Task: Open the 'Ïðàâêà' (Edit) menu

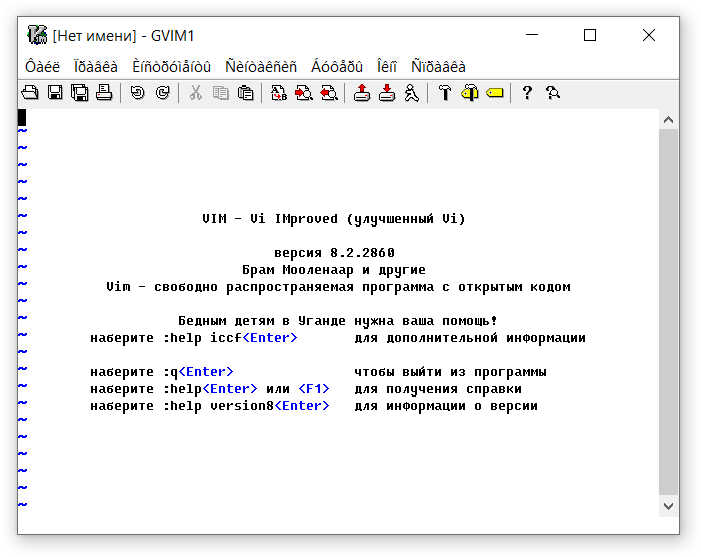Action: 96,67
